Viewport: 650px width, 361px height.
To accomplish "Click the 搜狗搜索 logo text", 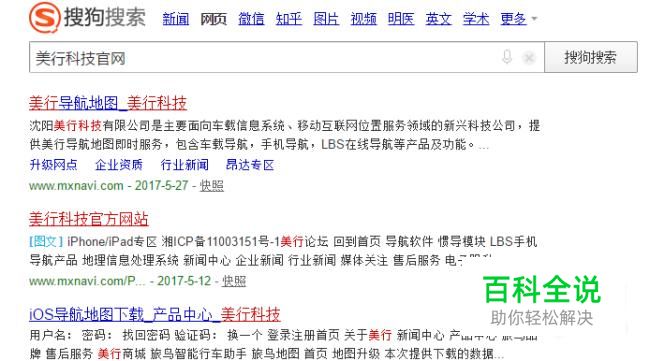I will coord(104,18).
